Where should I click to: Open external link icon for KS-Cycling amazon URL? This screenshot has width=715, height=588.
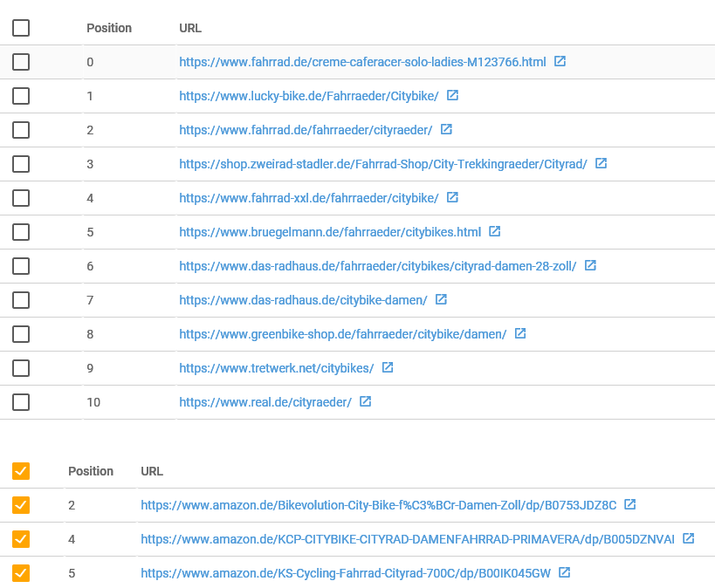565,572
